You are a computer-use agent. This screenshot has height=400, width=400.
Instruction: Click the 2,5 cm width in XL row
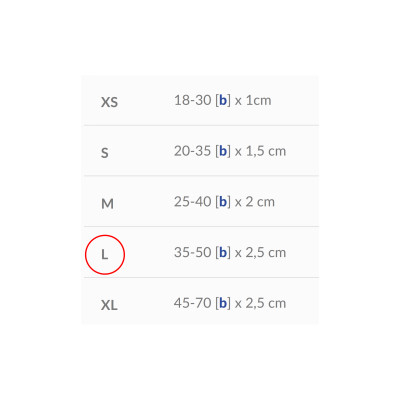pos(266,303)
